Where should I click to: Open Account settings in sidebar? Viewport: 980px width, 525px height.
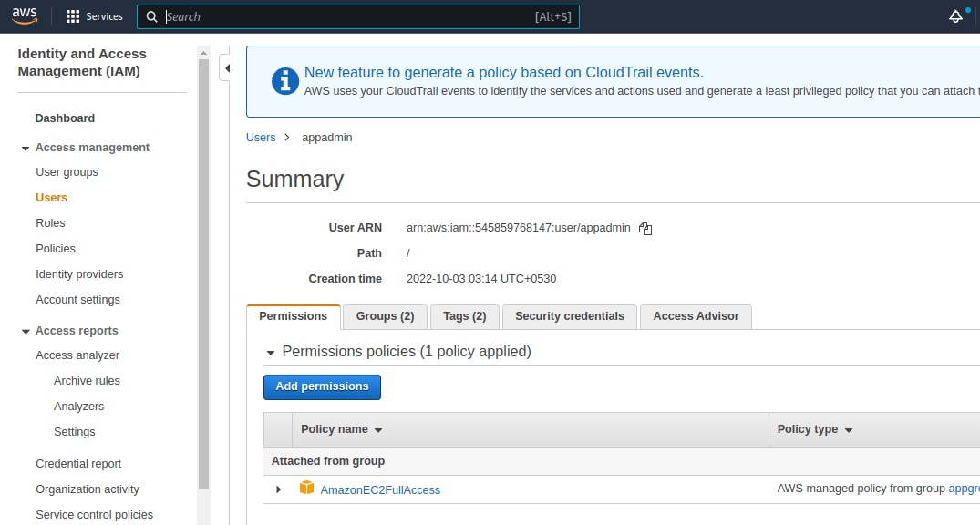77,300
